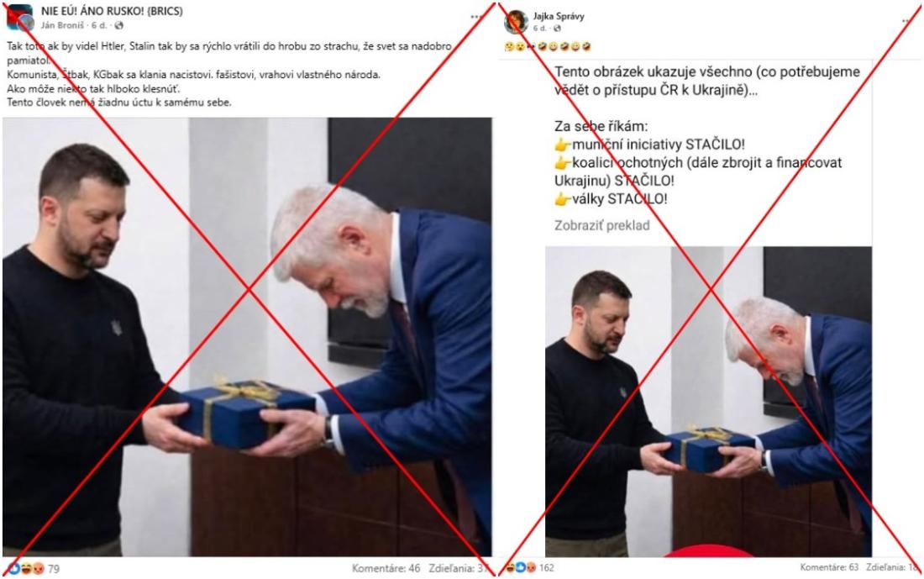Screen dimensions: 924x579
Task: Open NIE EÚ! ÁNO RUSKO! group avatar
Action: 19,18
